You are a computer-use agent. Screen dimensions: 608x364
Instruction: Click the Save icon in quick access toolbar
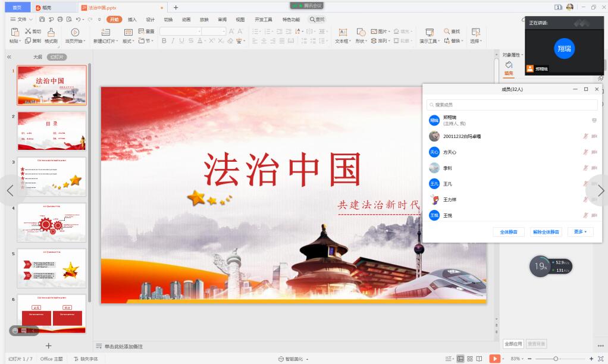pos(43,20)
